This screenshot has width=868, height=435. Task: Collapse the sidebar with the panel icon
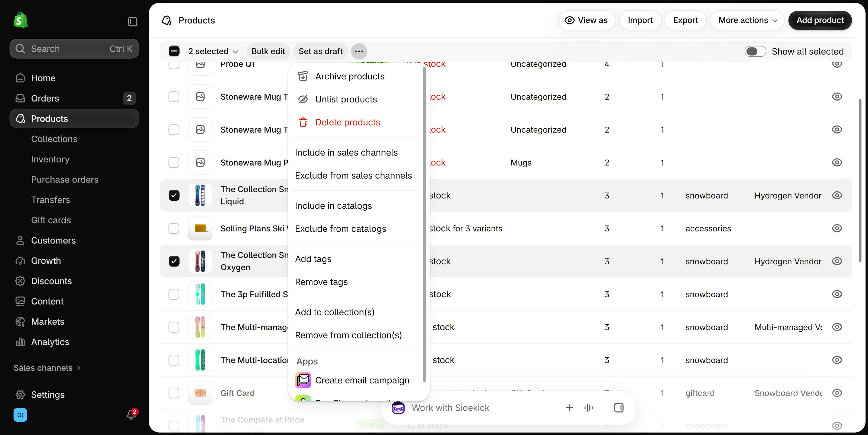[x=132, y=22]
